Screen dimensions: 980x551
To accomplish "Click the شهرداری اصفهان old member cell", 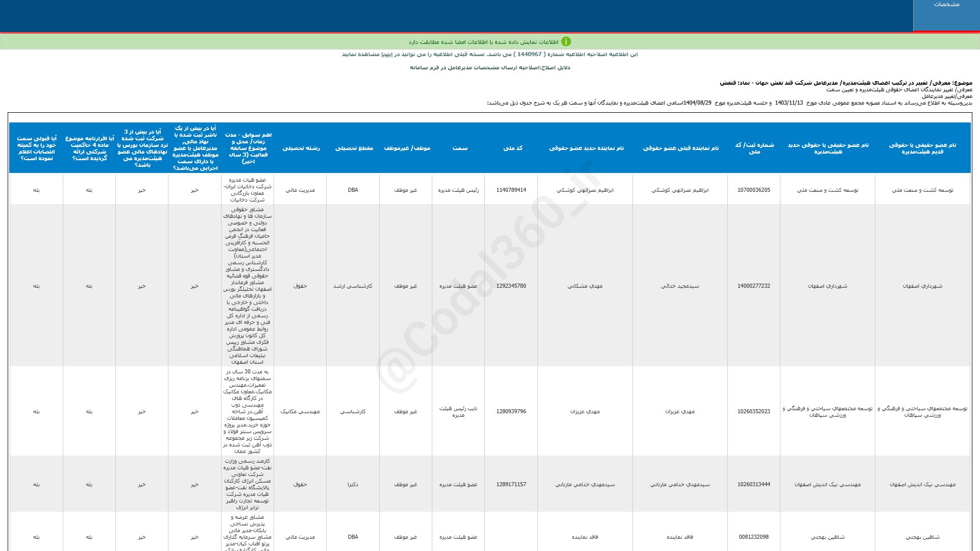I will point(922,286).
